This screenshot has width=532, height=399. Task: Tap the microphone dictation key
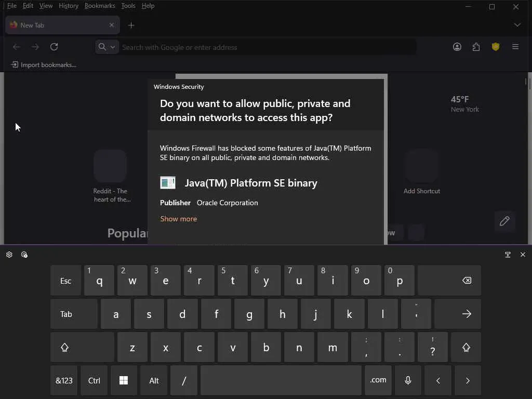coord(408,380)
